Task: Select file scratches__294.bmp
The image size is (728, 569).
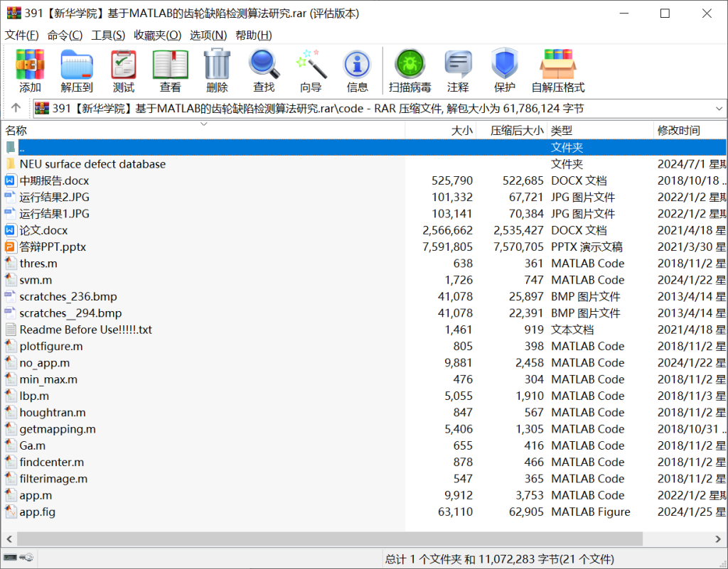Action: (70, 313)
